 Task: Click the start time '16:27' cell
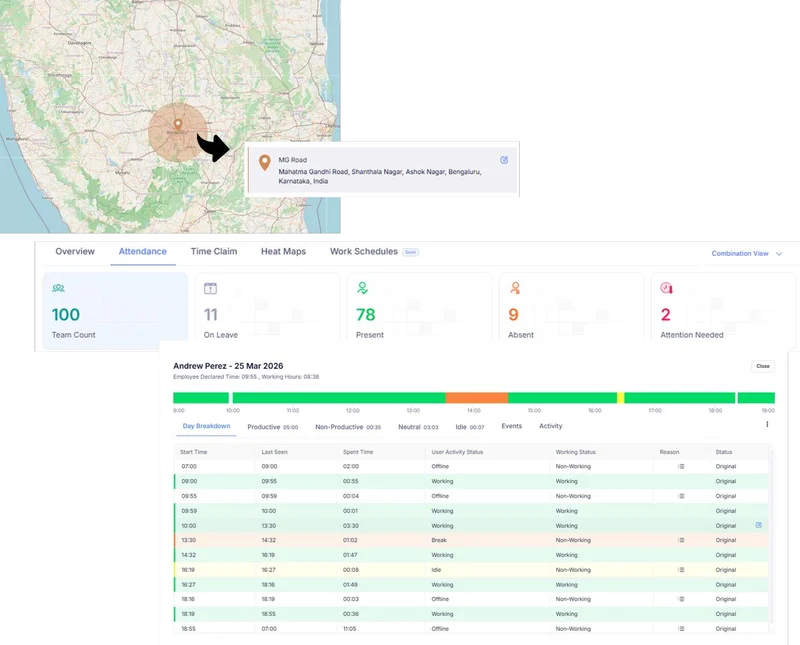[188, 585]
